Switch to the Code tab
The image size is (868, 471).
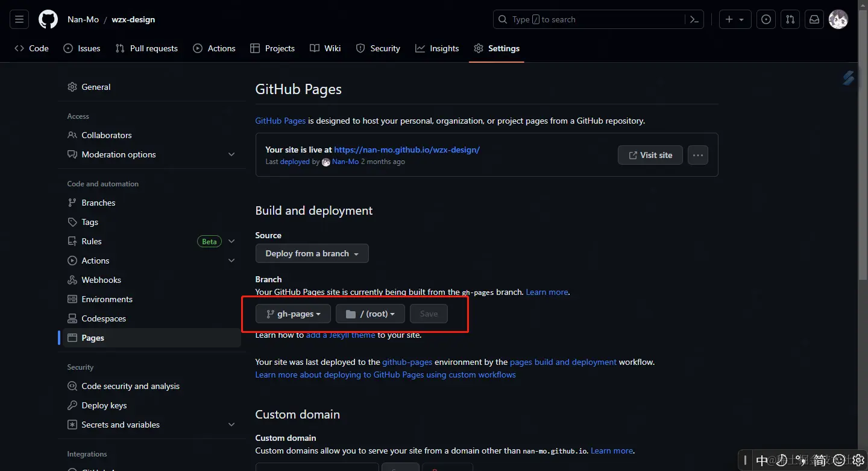[31, 48]
